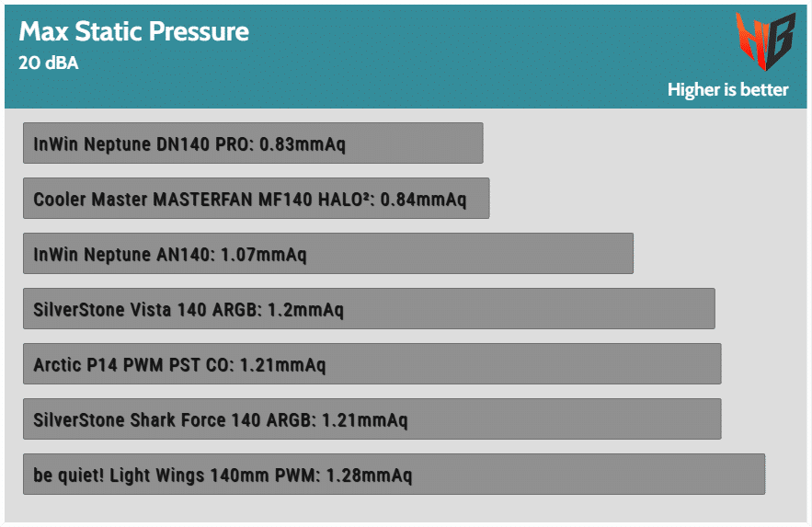Click the 0.84mmAq value text
The height and width of the screenshot is (527, 812).
(x=423, y=200)
